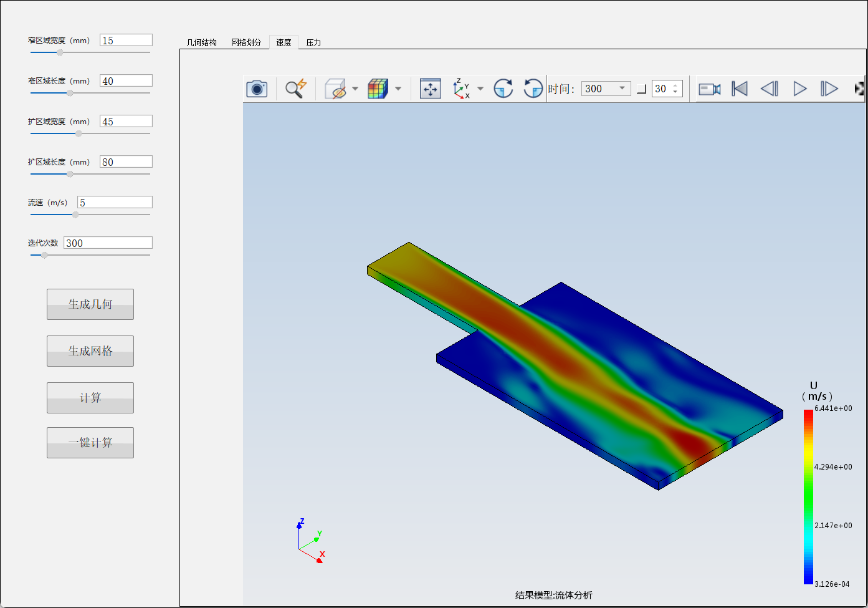Open dropdown arrow beside XYZ axes icon
The image size is (868, 608).
[x=480, y=89]
